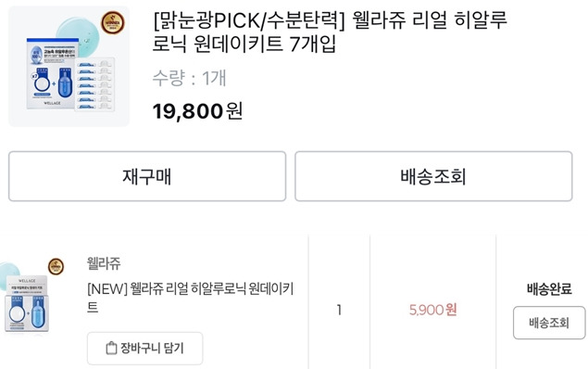The height and width of the screenshot is (369, 588).
Task: Open the 맑눈광PICK 웰라쥬 product title
Action: click(330, 32)
